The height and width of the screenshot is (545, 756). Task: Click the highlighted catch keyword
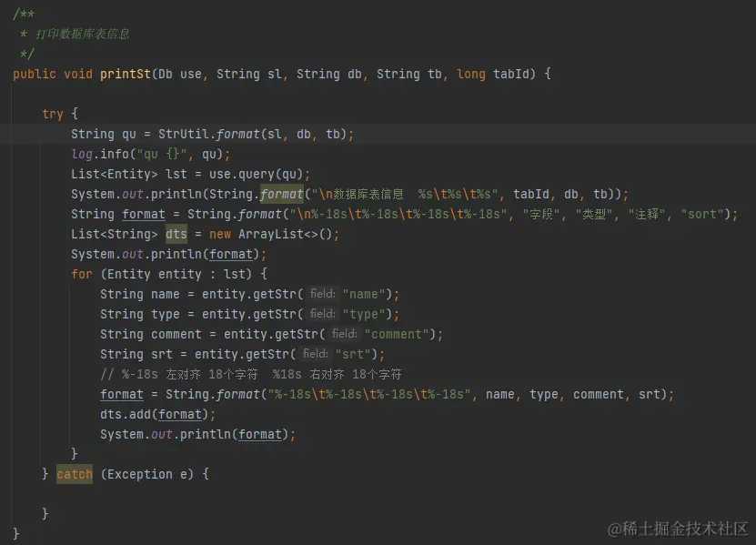[75, 474]
